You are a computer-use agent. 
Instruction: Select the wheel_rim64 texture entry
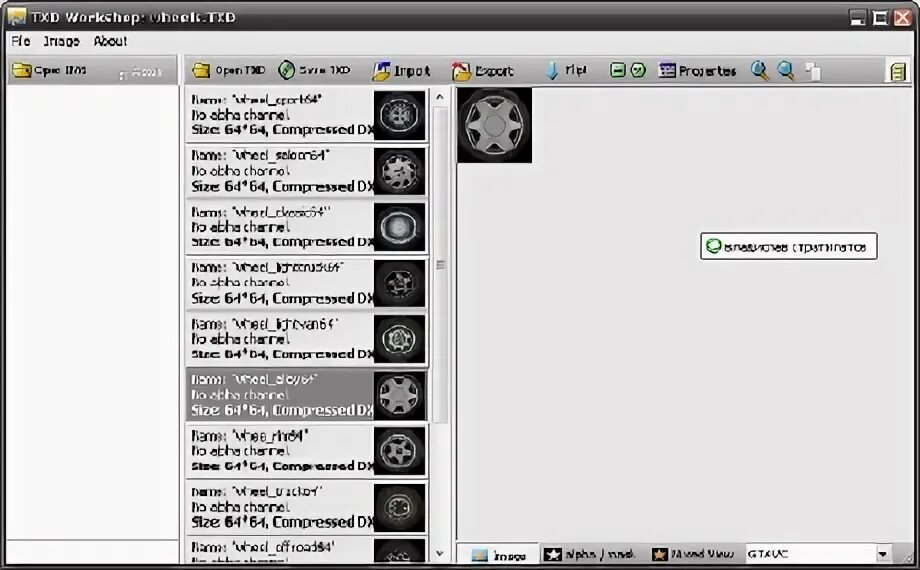tap(306, 451)
